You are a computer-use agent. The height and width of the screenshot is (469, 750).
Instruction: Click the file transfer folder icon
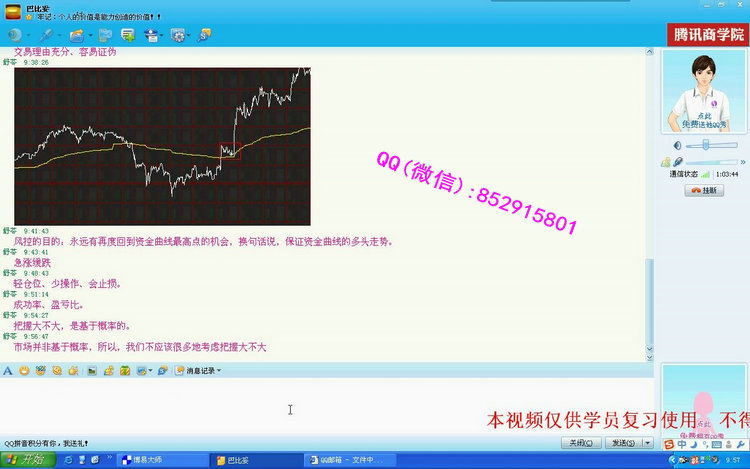pyautogui.click(x=76, y=34)
